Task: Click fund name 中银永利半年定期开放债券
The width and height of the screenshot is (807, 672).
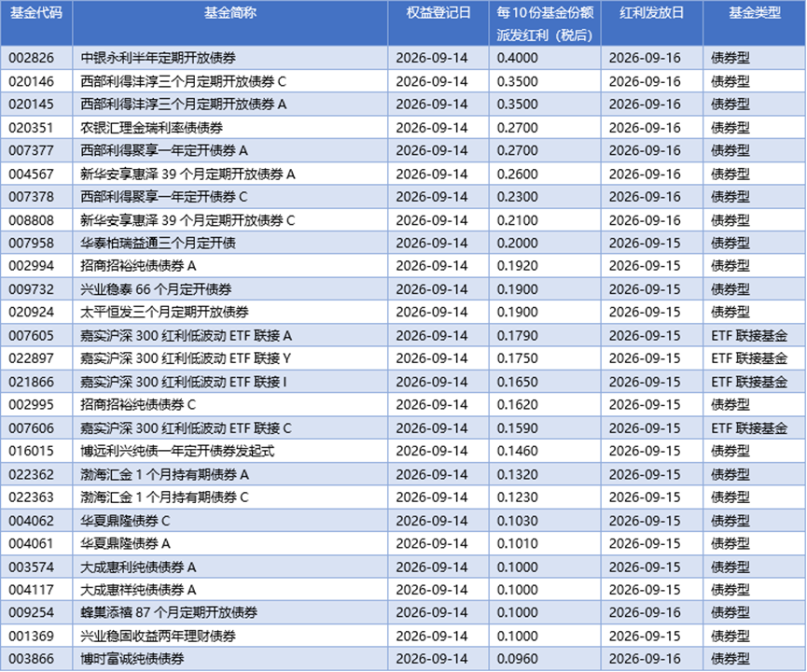Action: [x=158, y=58]
